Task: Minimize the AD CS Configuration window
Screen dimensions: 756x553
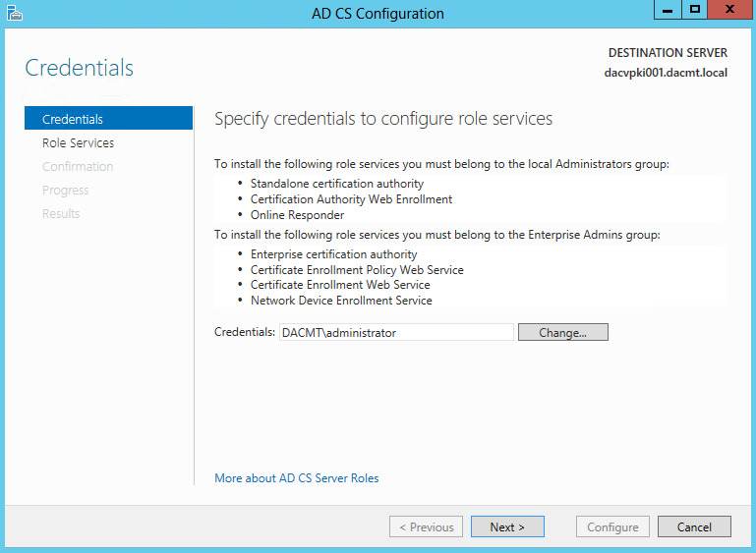Action: tap(668, 10)
